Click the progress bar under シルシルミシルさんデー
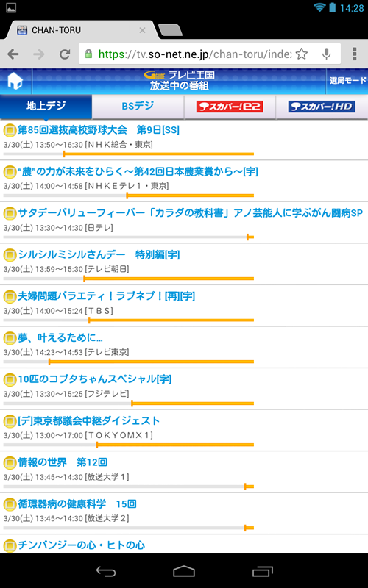This screenshot has width=368, height=588. (x=128, y=279)
